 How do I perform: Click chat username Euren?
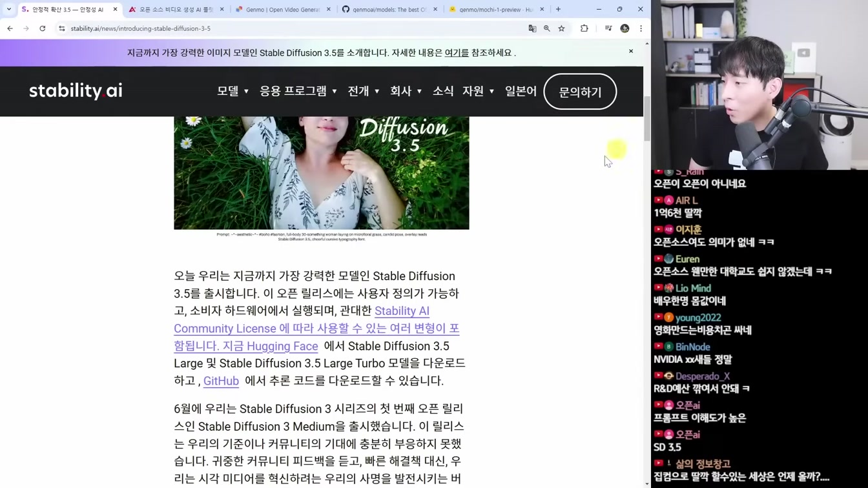pos(687,259)
